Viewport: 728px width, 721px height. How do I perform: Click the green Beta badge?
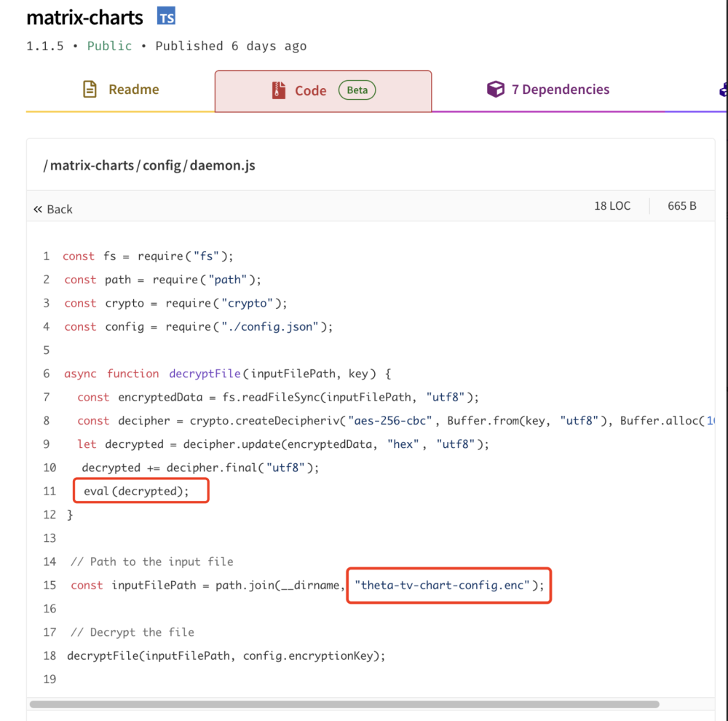pos(357,91)
